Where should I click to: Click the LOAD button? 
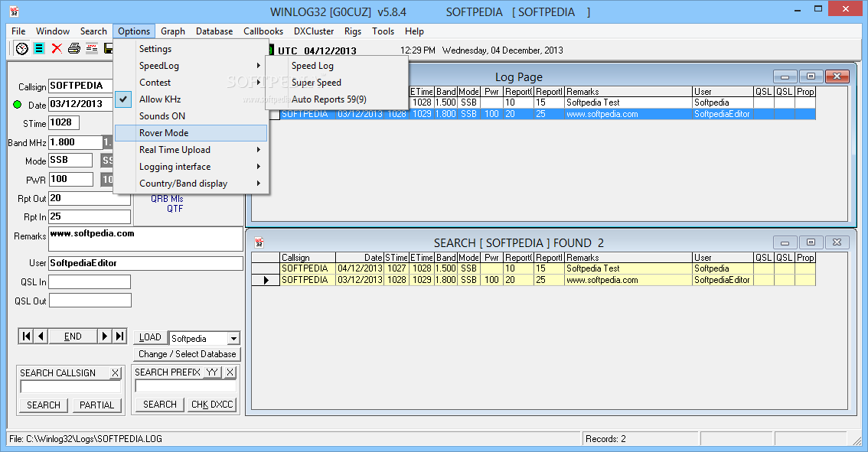[150, 337]
